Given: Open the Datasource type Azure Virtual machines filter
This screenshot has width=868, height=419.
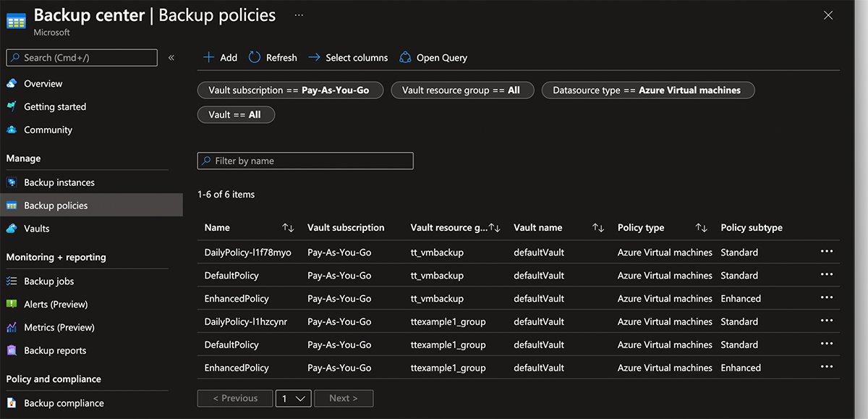Looking at the screenshot, I should tap(648, 90).
